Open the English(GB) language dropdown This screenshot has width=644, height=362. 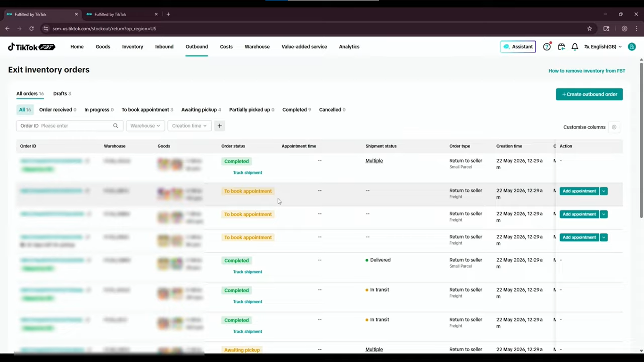[x=603, y=47]
